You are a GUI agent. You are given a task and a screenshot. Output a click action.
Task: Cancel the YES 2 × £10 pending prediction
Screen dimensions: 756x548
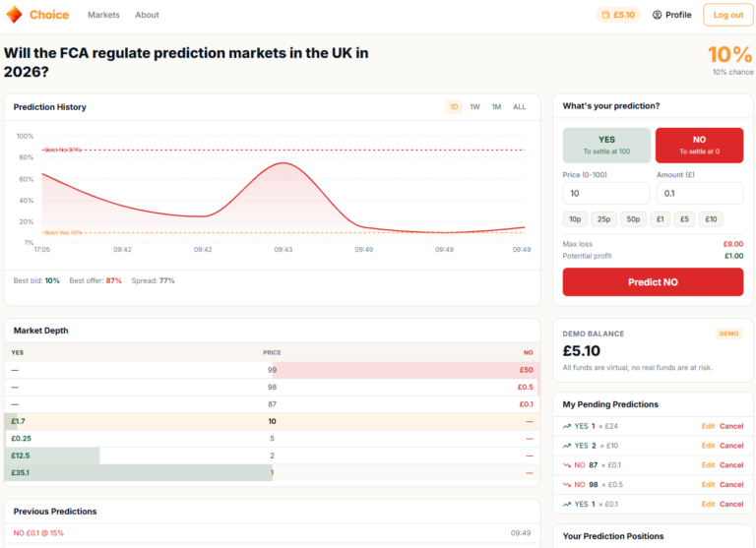point(731,446)
